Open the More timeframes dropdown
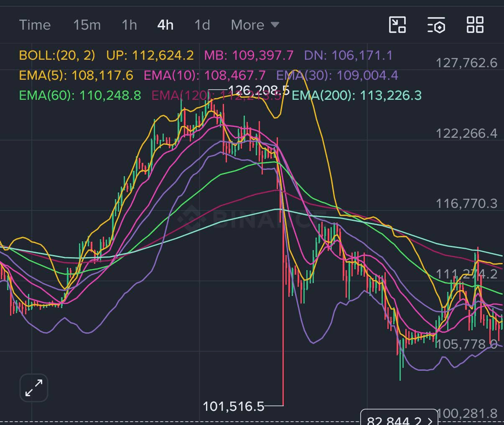This screenshot has height=425, width=504. click(x=255, y=25)
